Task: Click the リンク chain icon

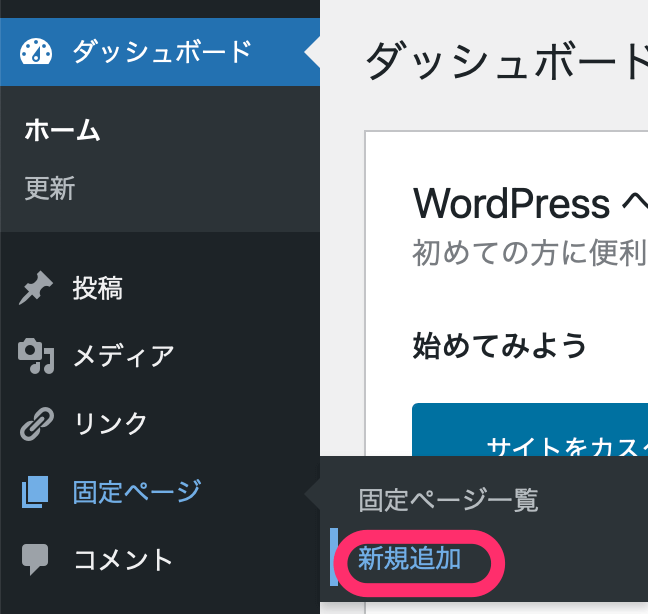Action: (37, 424)
